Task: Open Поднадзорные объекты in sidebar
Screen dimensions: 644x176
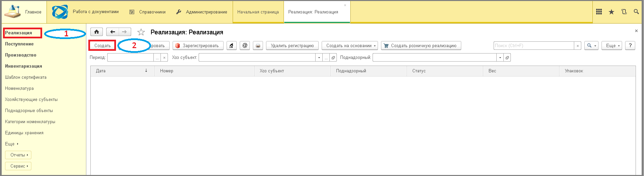Action: tap(29, 111)
